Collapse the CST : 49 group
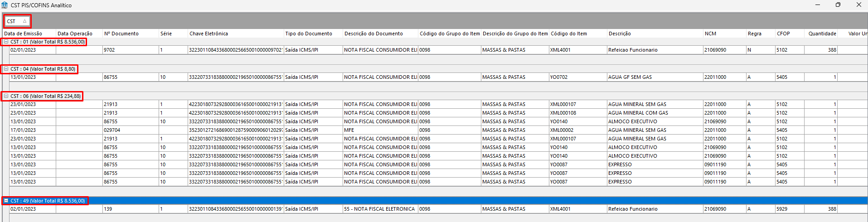The width and height of the screenshot is (868, 222). point(6,201)
